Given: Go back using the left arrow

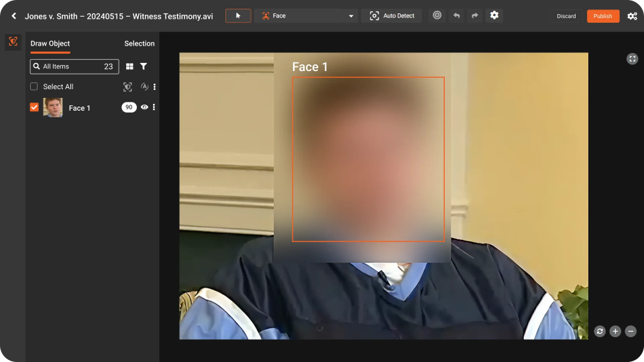Looking at the screenshot, I should (x=13, y=16).
